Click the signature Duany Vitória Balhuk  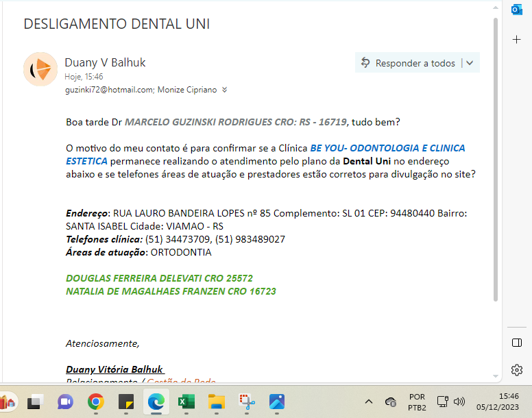click(x=114, y=369)
